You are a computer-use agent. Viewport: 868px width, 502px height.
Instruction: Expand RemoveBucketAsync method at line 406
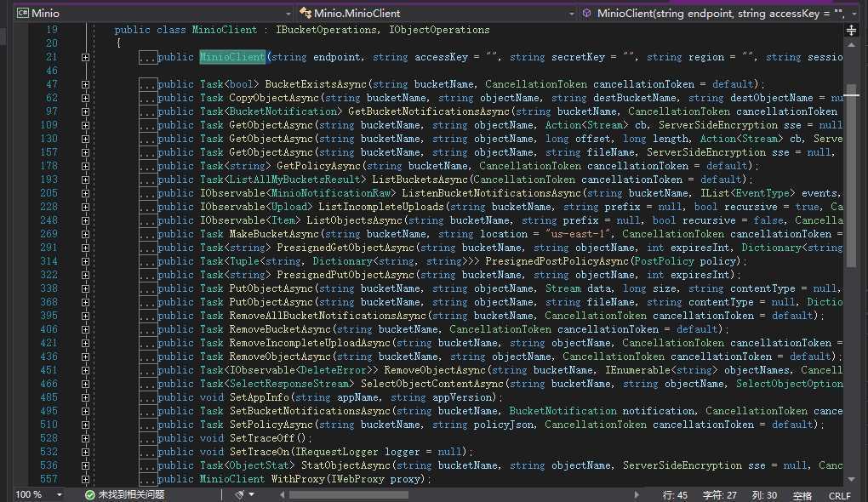point(85,329)
